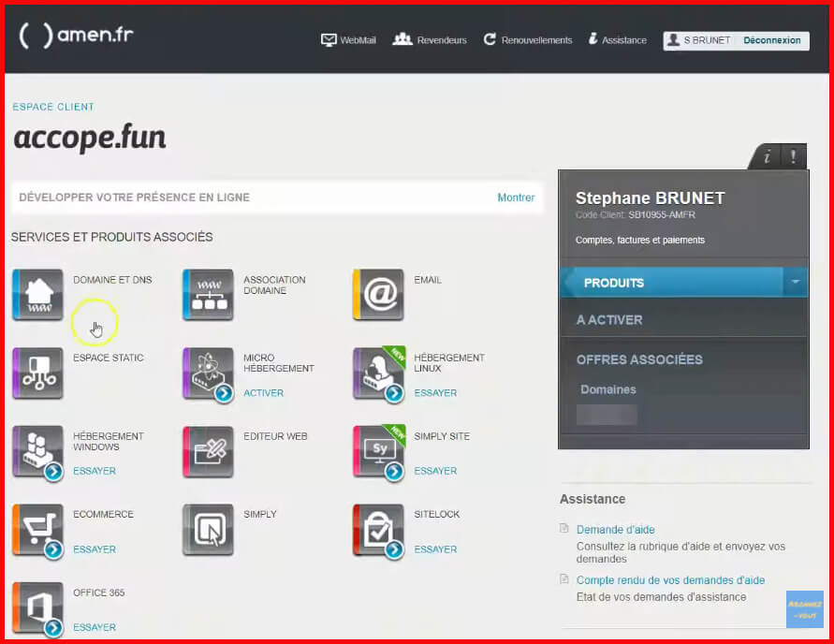
Task: Click ACTIVER under Micro Hébergement
Action: point(263,393)
